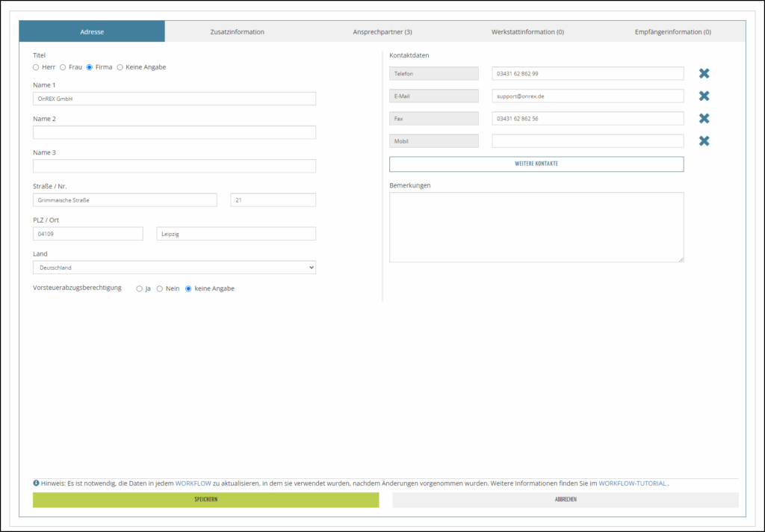Open the Empfängerinformation (0) tab
Viewport: 765px width, 532px height.
pyautogui.click(x=672, y=31)
